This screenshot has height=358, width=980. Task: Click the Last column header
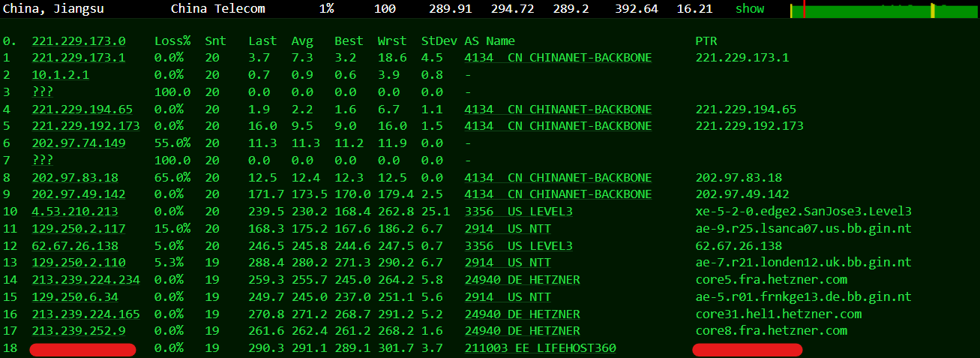(x=262, y=41)
